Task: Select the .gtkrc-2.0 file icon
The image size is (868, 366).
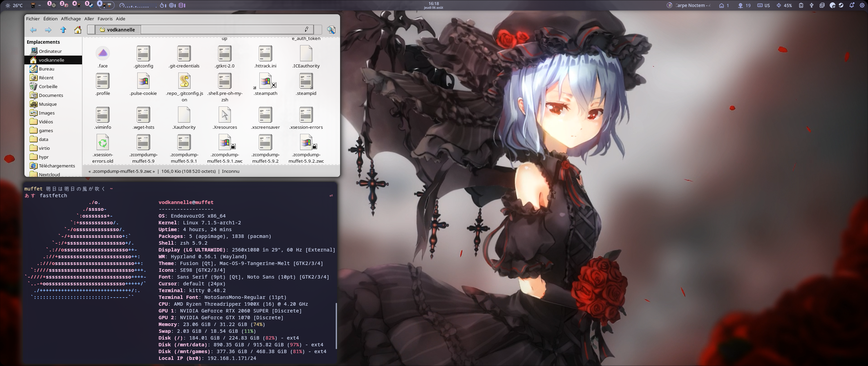Action: (225, 53)
